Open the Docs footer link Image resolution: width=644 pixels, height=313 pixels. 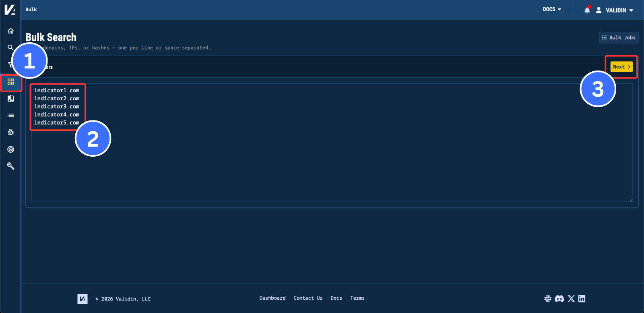tap(336, 298)
